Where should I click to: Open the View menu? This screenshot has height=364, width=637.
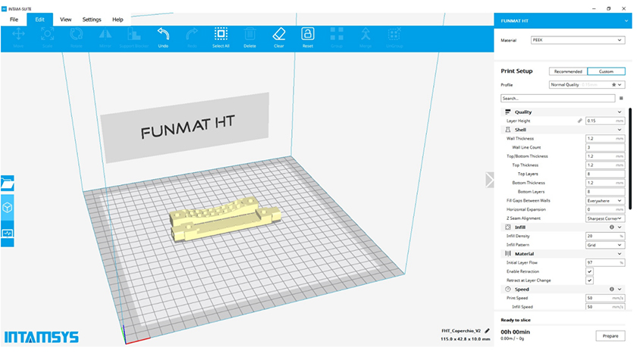pyautogui.click(x=66, y=19)
